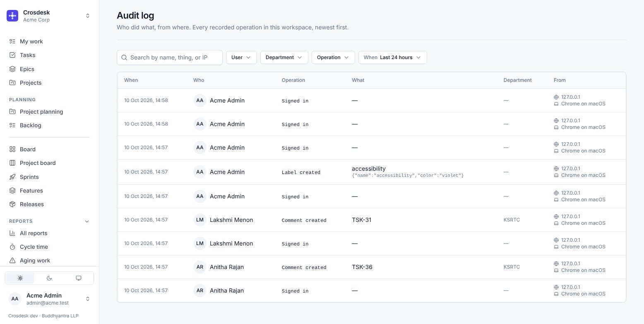Click TSK-31 in the What column
Image resolution: width=644 pixels, height=324 pixels.
pos(362,220)
